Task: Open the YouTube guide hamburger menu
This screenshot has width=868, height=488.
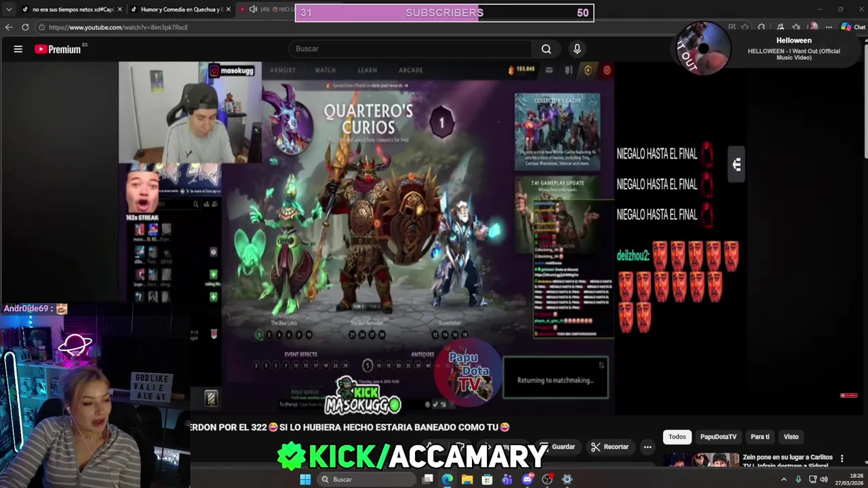Action: [18, 49]
